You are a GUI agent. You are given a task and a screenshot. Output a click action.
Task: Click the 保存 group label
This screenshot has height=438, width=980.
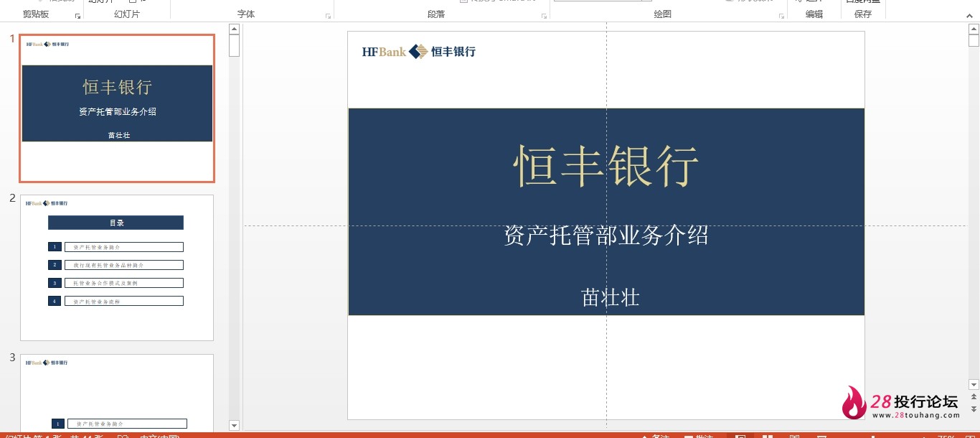(x=863, y=14)
